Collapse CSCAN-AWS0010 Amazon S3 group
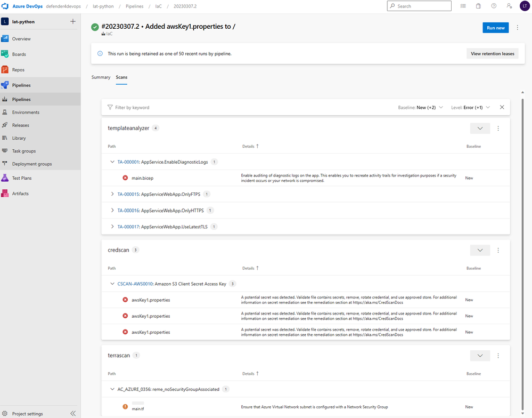 (112, 284)
